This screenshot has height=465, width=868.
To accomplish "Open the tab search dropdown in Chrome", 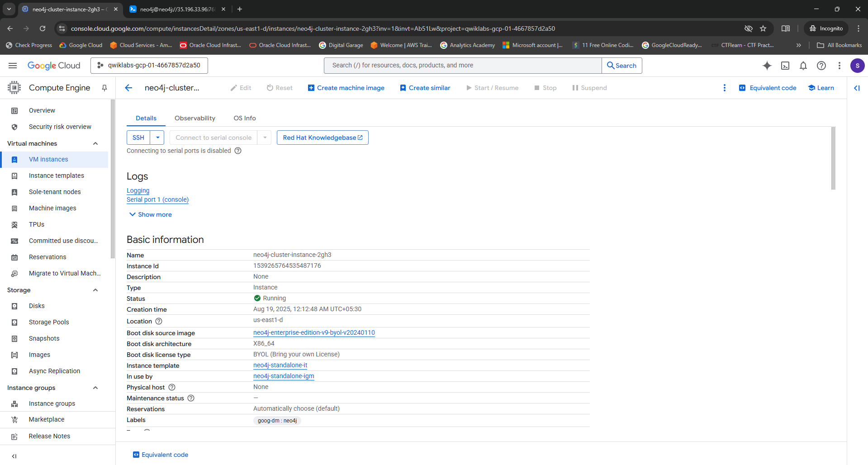I will coord(9,9).
